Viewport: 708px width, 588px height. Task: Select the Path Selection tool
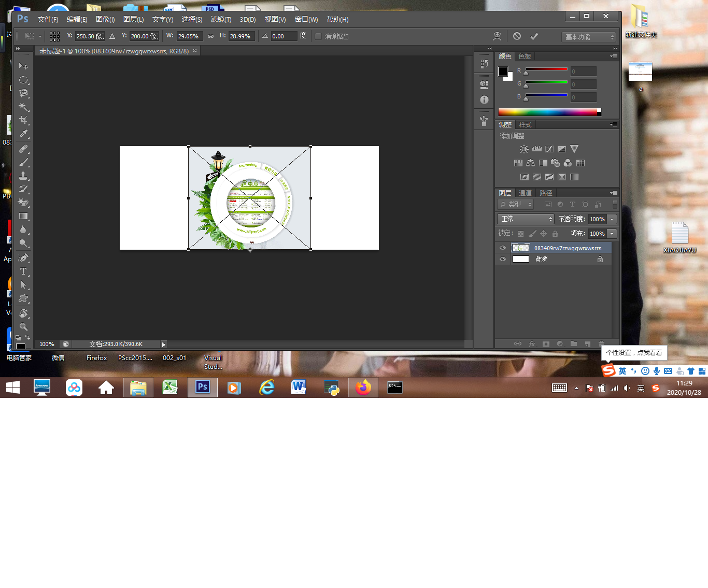click(23, 285)
